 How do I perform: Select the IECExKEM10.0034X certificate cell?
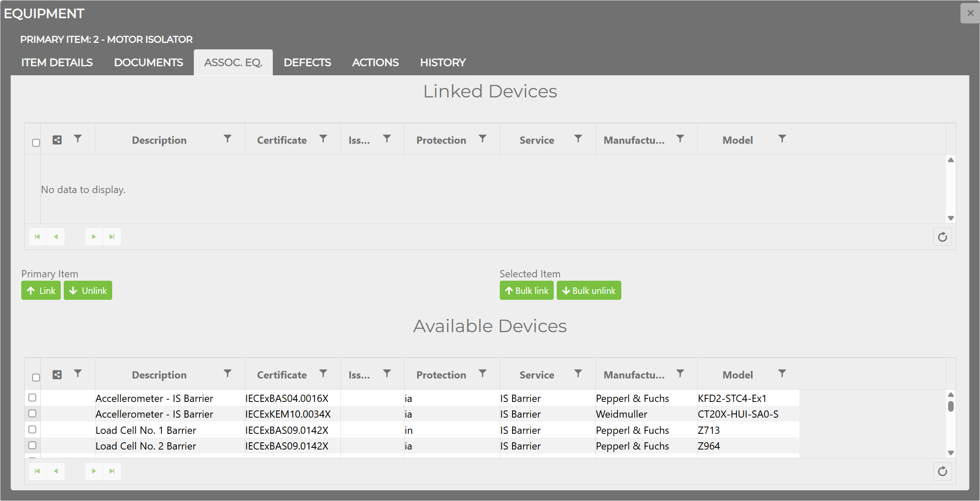(292, 414)
